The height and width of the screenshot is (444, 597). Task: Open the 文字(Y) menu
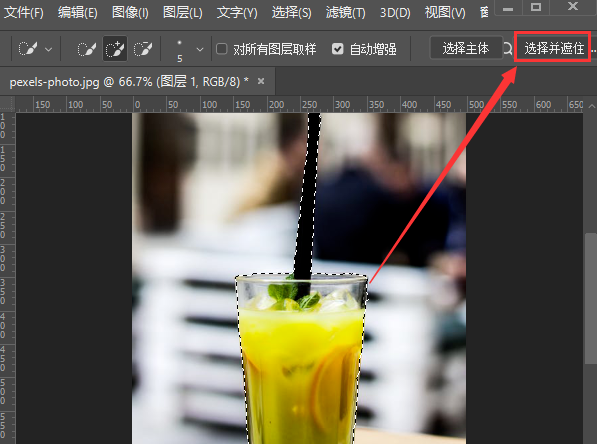click(x=237, y=13)
